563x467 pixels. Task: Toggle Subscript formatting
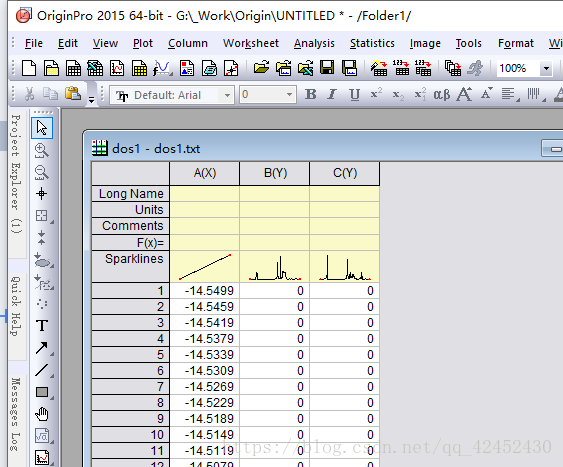pyautogui.click(x=398, y=94)
